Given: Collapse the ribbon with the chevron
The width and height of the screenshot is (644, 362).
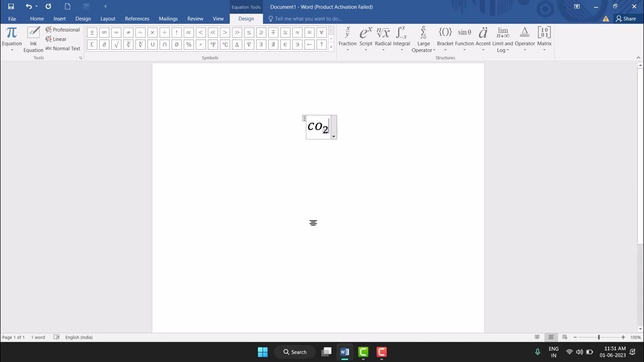Looking at the screenshot, I should pos(638,58).
